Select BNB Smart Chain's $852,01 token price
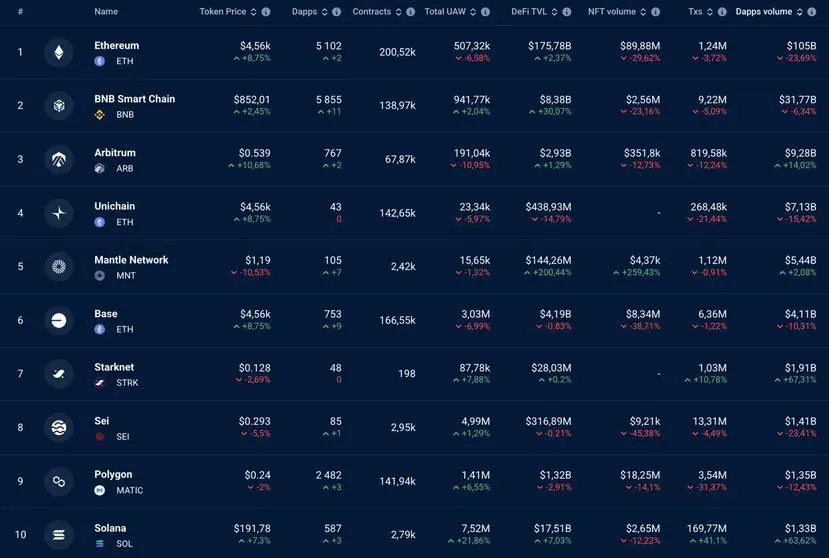Viewport: 829px width, 558px height. click(252, 99)
